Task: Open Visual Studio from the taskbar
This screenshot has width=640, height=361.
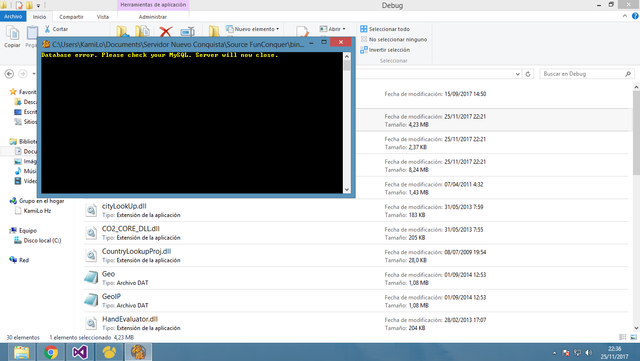Action: [80, 352]
